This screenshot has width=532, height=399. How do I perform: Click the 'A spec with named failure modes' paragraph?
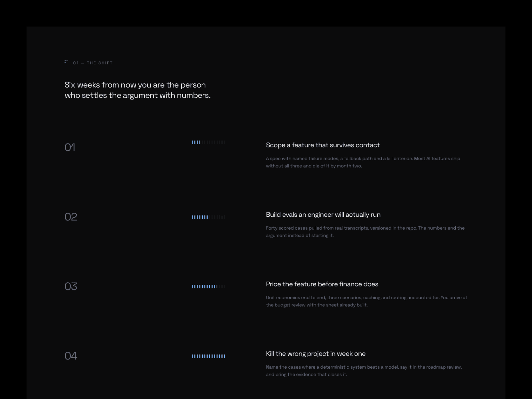[x=363, y=162]
